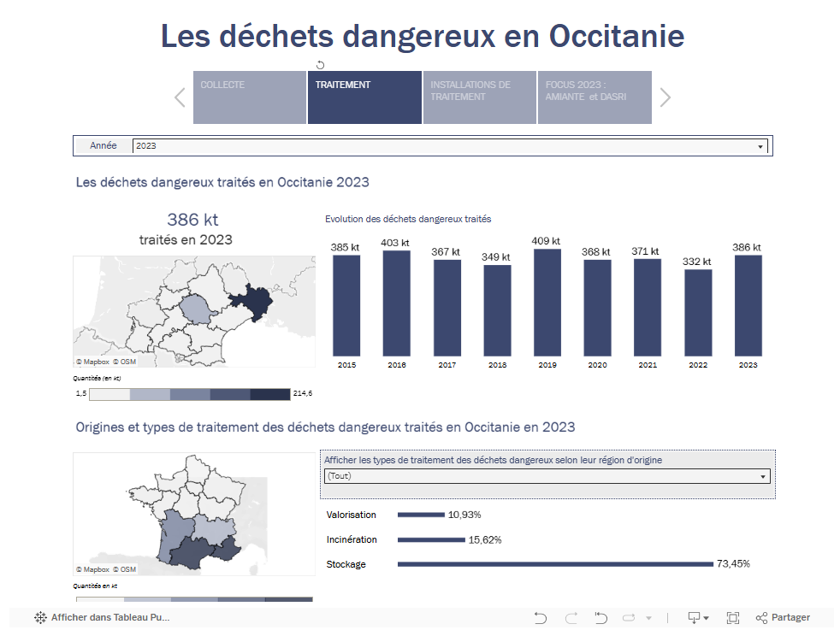Click the Tableau logo icon at bottom left
This screenshot has width=840, height=630.
[x=38, y=617]
